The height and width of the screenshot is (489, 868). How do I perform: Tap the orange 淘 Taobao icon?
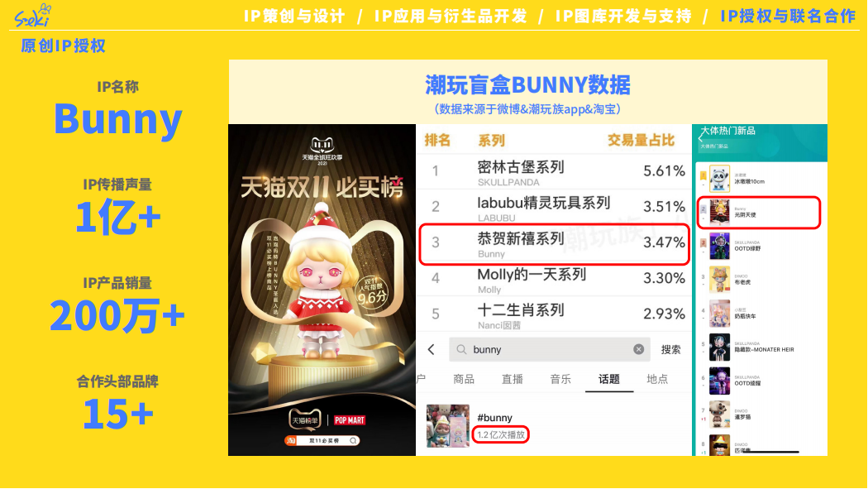pos(291,441)
